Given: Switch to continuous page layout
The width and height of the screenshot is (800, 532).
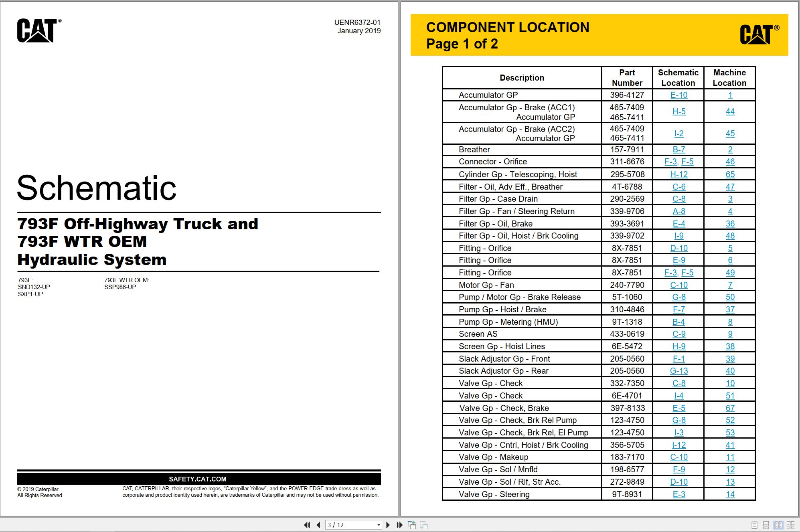Looking at the screenshot, I should pos(766,525).
